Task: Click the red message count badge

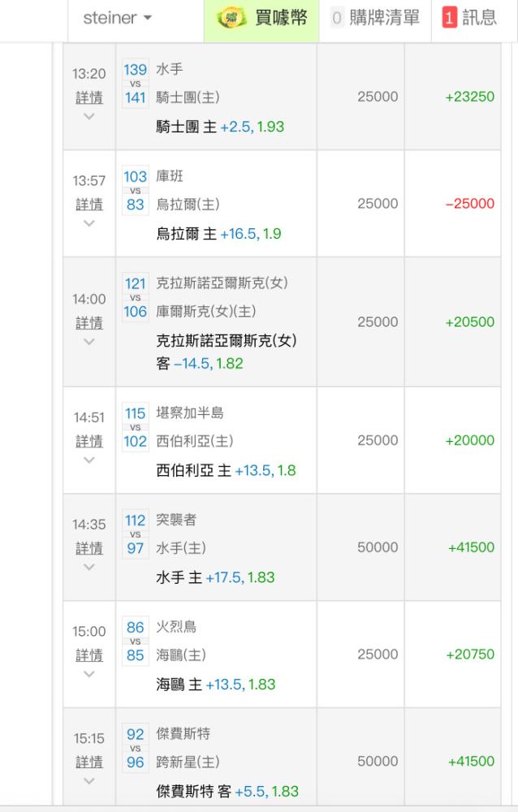Action: pos(449,18)
